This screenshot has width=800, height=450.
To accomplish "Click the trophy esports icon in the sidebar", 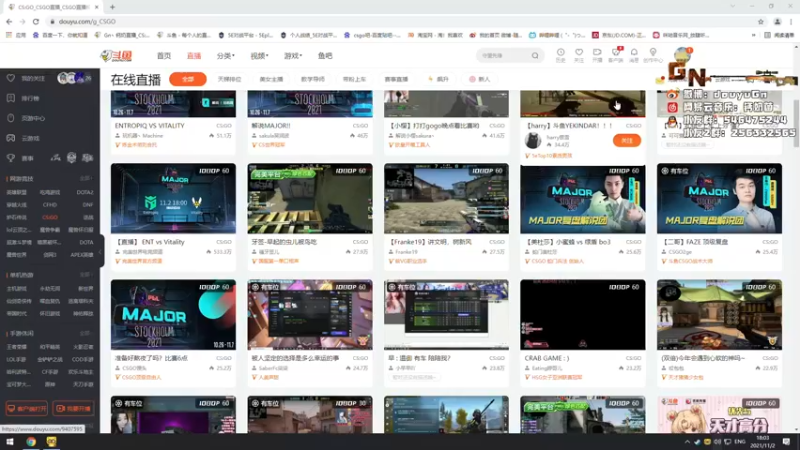I will point(11,158).
